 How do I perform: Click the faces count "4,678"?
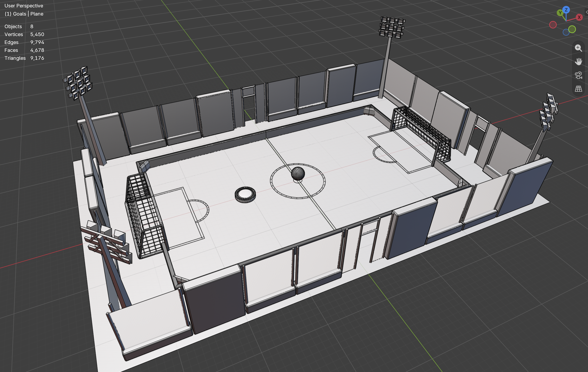tap(37, 50)
